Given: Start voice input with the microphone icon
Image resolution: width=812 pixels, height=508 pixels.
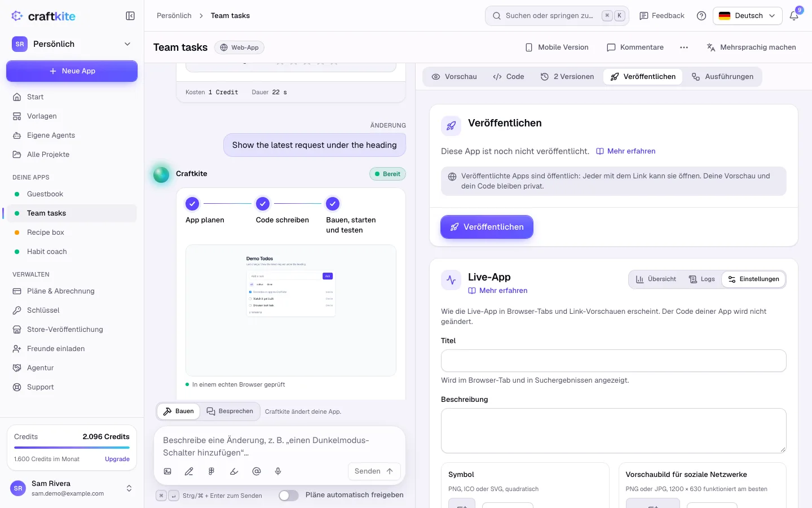Looking at the screenshot, I should click(278, 471).
